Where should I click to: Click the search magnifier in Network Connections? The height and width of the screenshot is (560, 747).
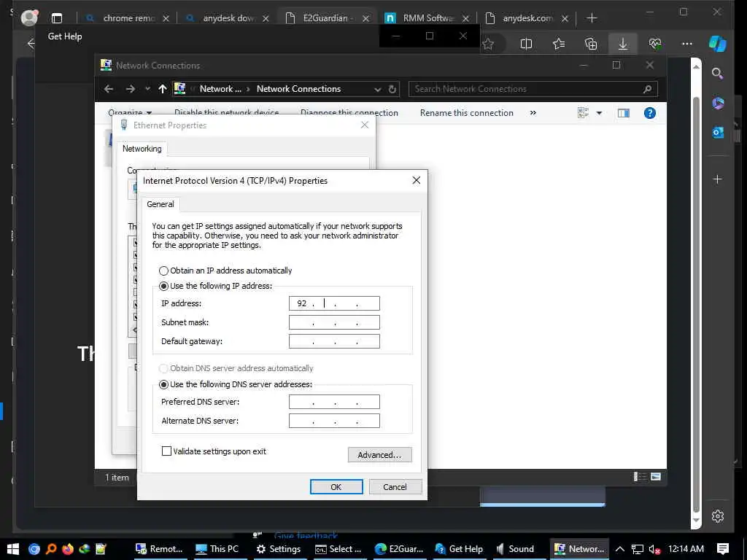[648, 89]
